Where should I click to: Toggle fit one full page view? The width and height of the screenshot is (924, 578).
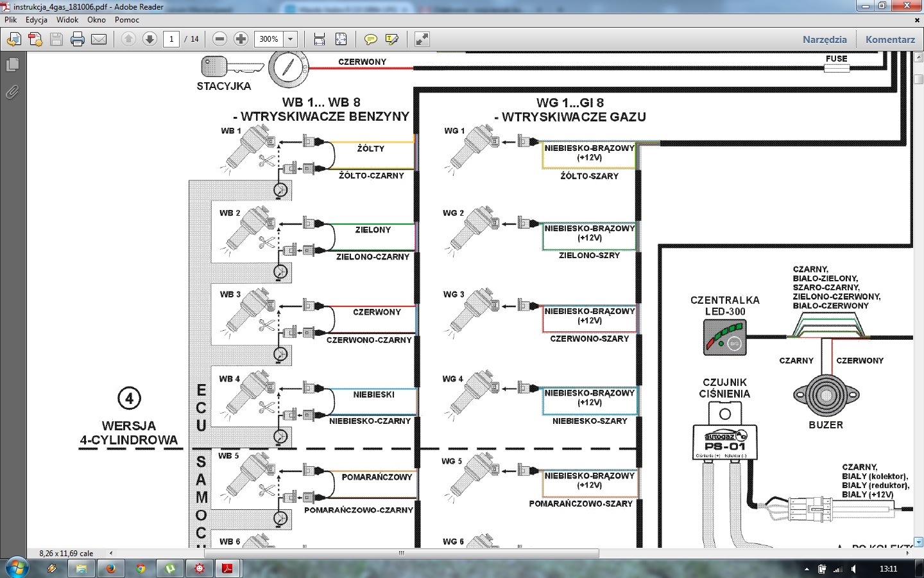coord(341,39)
